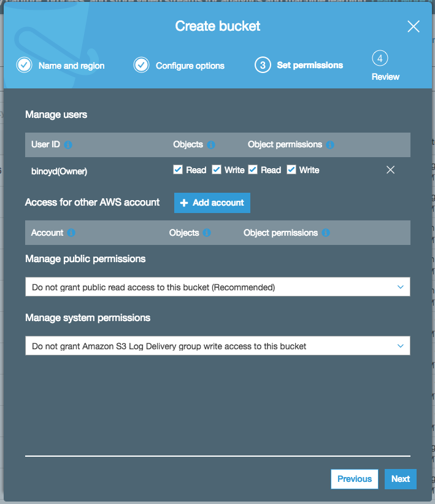This screenshot has width=435, height=504.
Task: Remove the binoyd(Owner) user row
Action: [390, 169]
